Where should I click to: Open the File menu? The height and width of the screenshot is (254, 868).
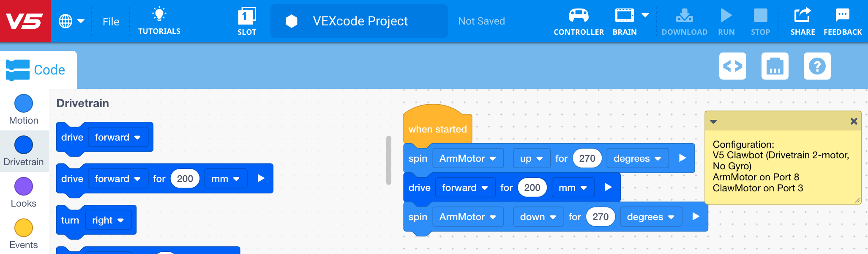pyautogui.click(x=110, y=21)
